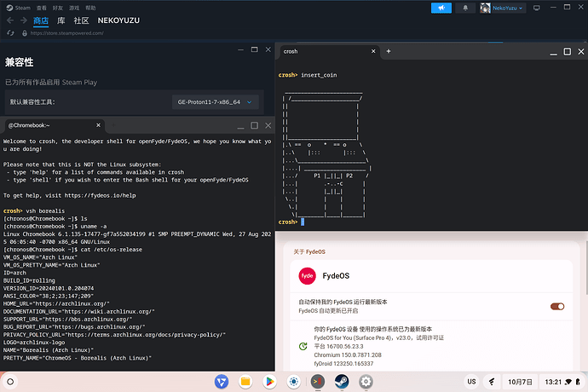Viewport: 588px width, 392px height.
Task: Open the 查看 menu in Steam
Action: coord(41,8)
